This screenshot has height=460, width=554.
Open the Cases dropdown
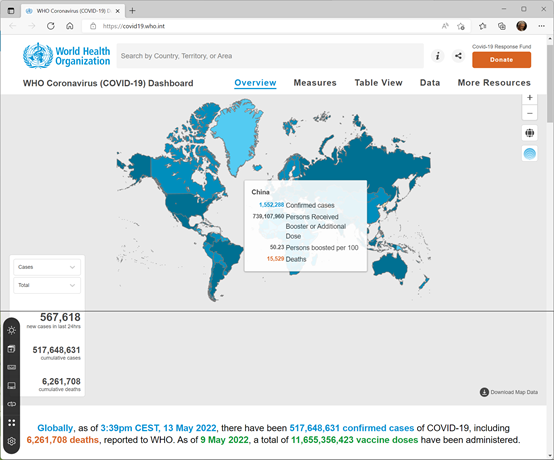tap(47, 267)
